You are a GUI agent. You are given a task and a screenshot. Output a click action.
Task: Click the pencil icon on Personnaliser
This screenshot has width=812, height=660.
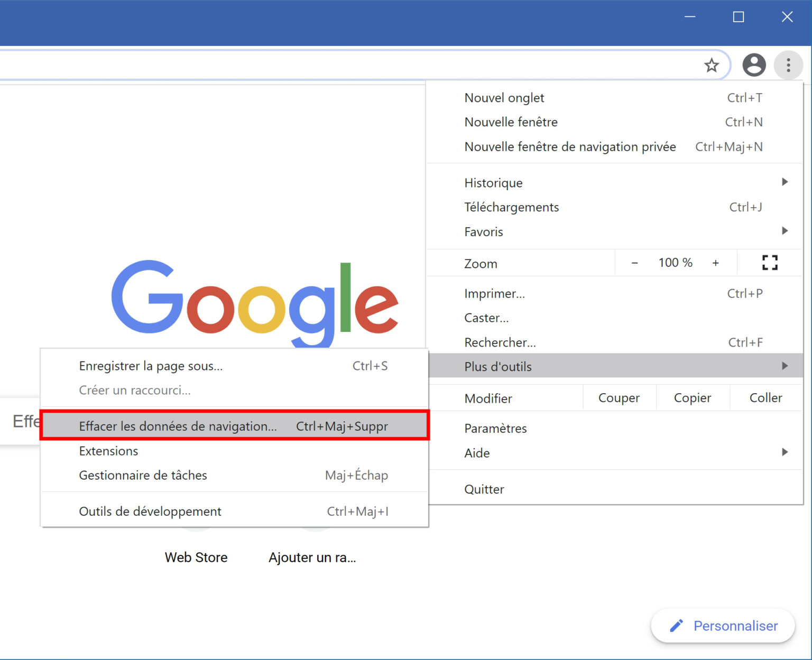tap(676, 626)
